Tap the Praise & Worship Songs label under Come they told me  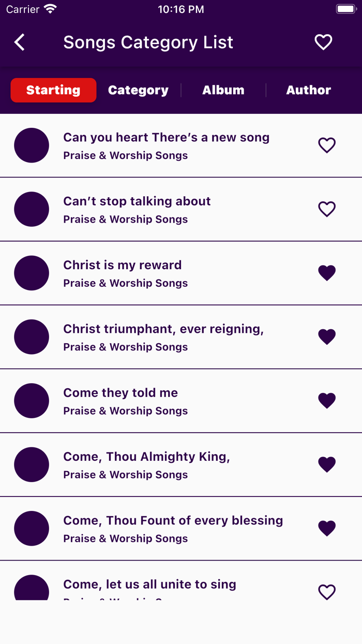(125, 411)
